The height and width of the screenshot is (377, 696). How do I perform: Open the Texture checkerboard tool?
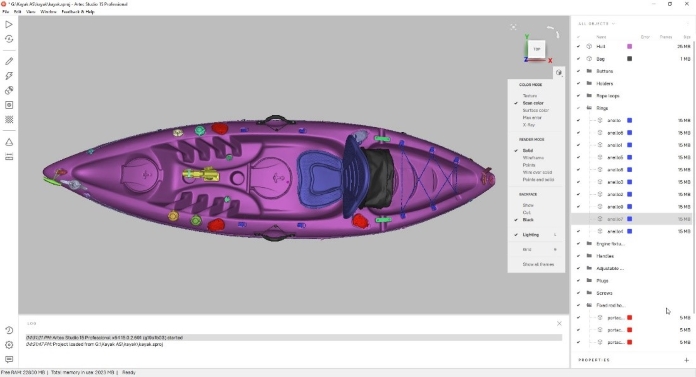point(9,119)
